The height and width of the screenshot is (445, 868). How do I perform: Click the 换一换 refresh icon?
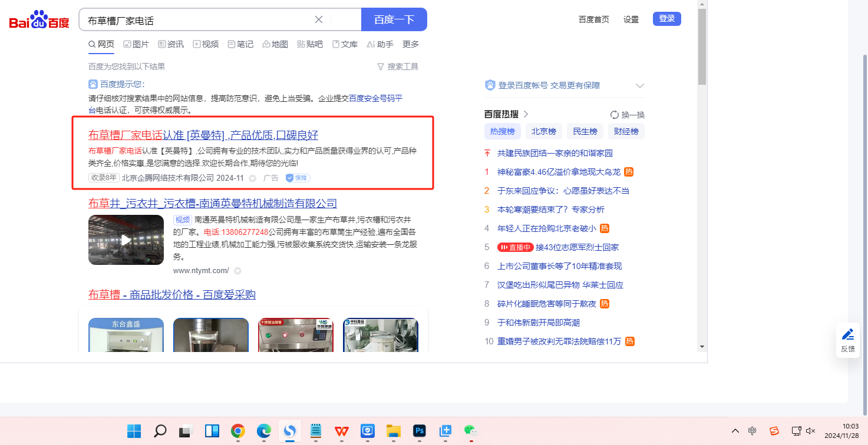coord(615,115)
